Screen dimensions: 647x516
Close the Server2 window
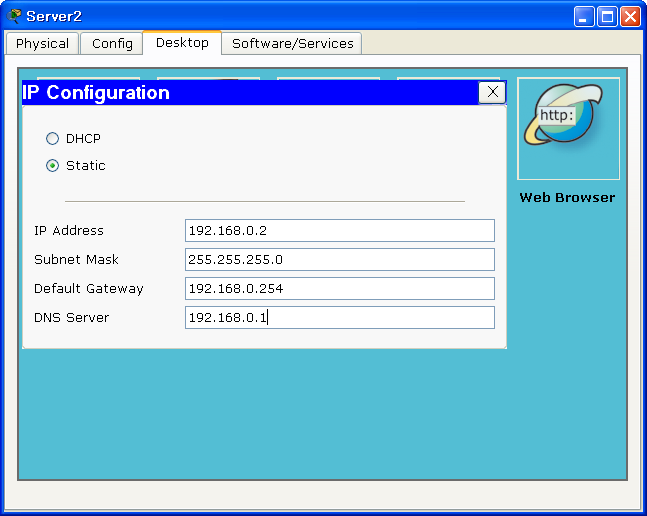click(630, 16)
